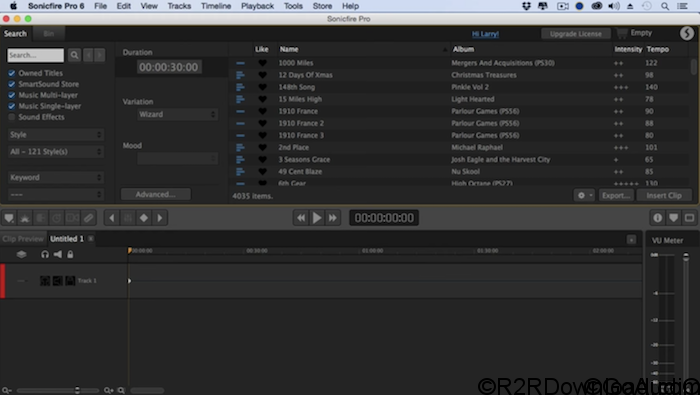The width and height of the screenshot is (700, 395).
Task: Start playback with the play button
Action: tap(317, 218)
